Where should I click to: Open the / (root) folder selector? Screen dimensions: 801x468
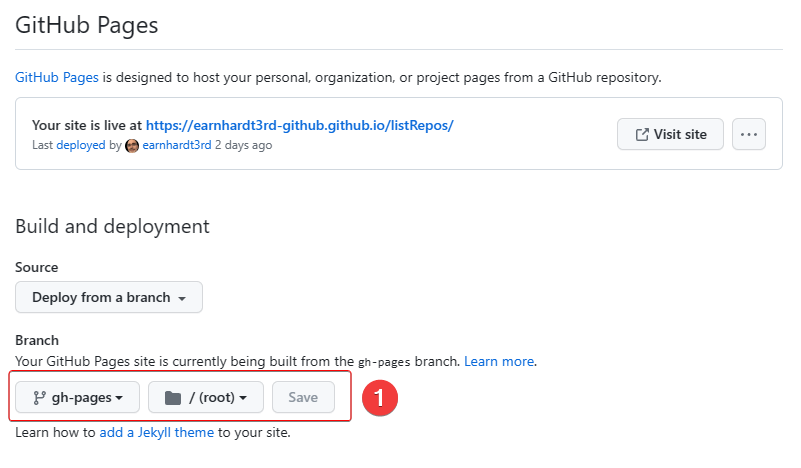206,397
